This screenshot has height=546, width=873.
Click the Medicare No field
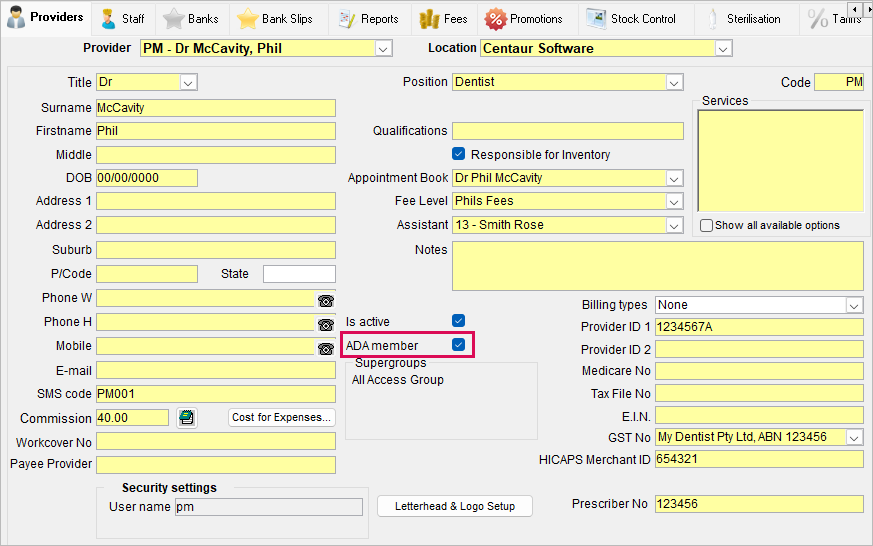pyautogui.click(x=759, y=371)
